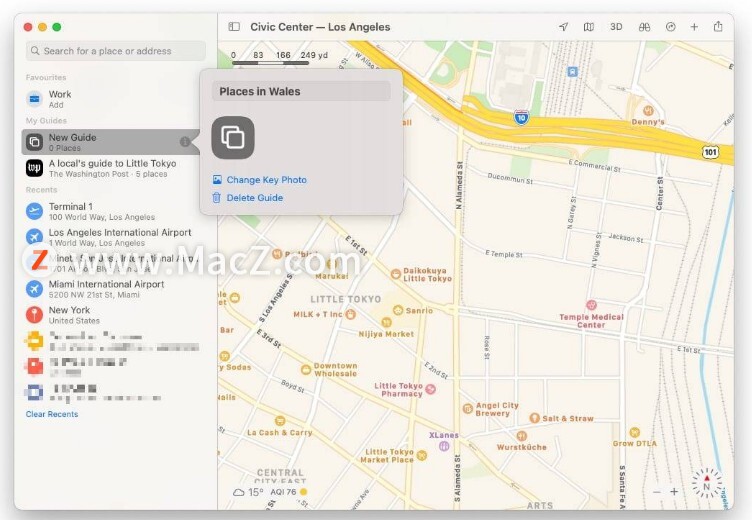Zoom out with the map minus button
The image size is (752, 520).
click(x=657, y=492)
